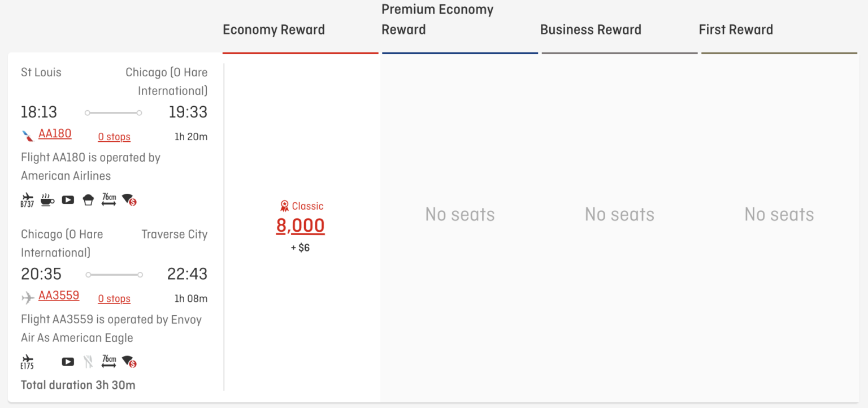868x408 pixels.
Task: Click the entertainment play icon under AA180
Action: pos(68,199)
